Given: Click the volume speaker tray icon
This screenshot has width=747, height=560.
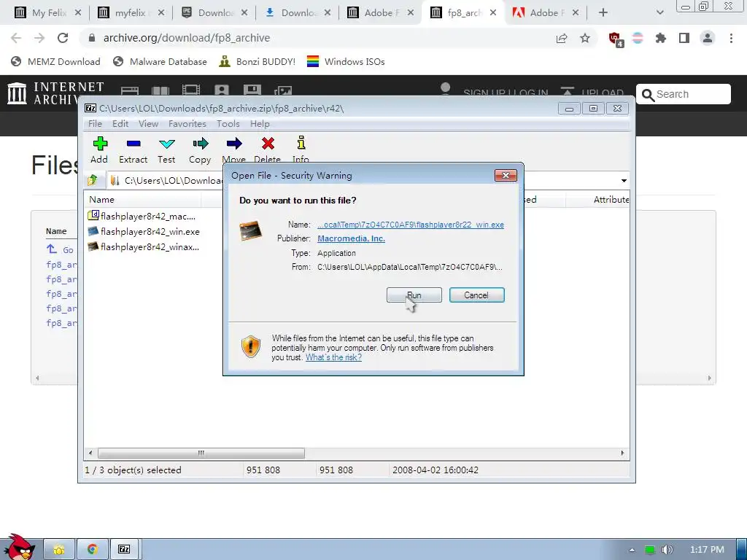Looking at the screenshot, I should (667, 550).
